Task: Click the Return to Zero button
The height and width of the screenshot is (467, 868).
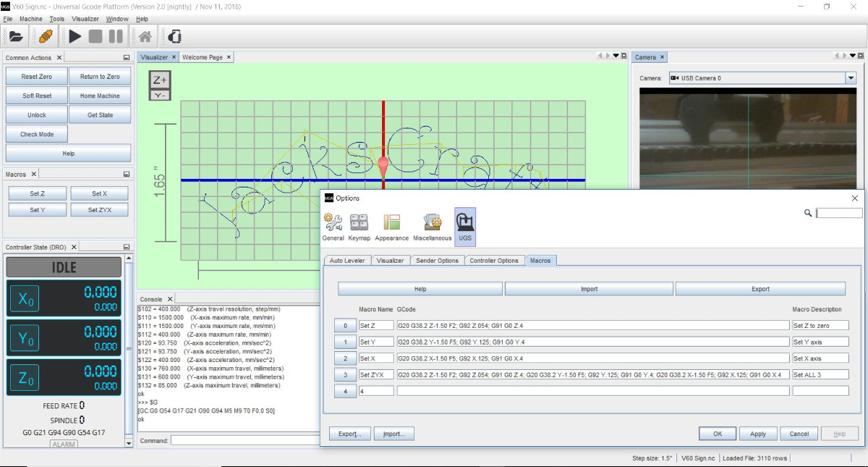Action: 100,76
